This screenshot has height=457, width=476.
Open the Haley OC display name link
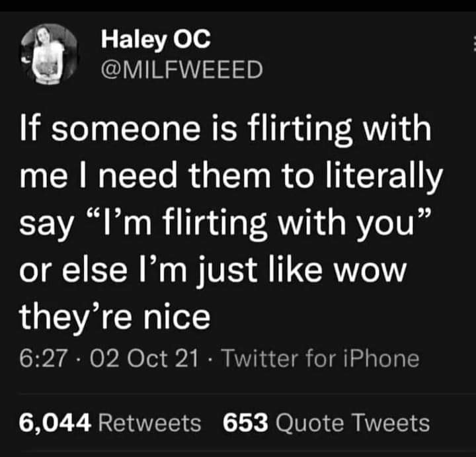(156, 40)
